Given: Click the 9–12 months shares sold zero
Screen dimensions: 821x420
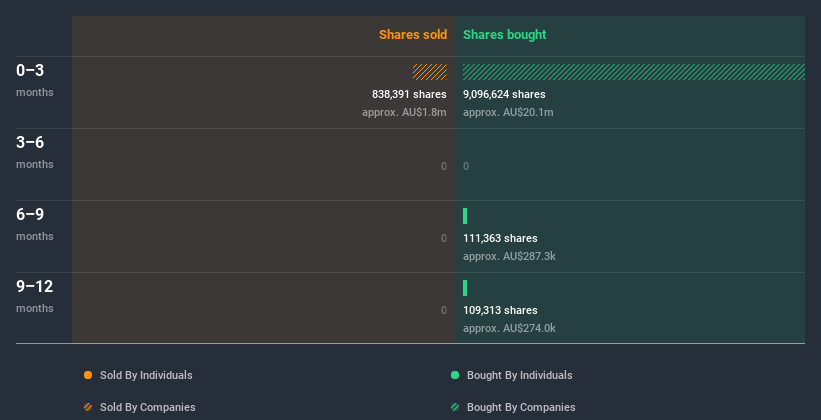Looking at the screenshot, I should click(443, 311).
